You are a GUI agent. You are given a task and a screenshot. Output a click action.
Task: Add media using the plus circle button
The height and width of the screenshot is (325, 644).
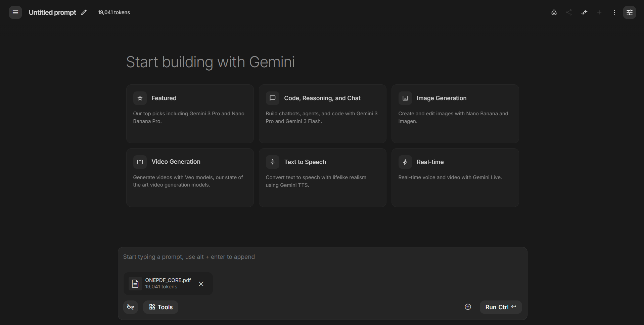click(467, 307)
